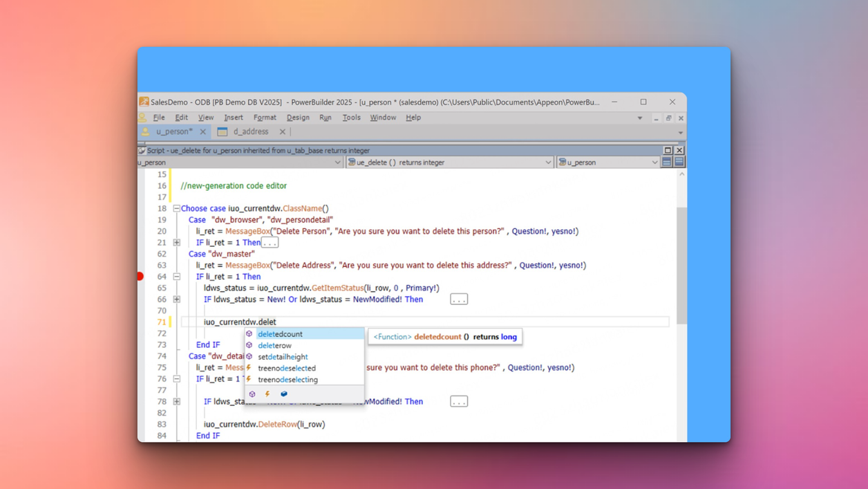This screenshot has height=489, width=868.
Task: Click the red breakpoint marker on line 64
Action: (140, 277)
